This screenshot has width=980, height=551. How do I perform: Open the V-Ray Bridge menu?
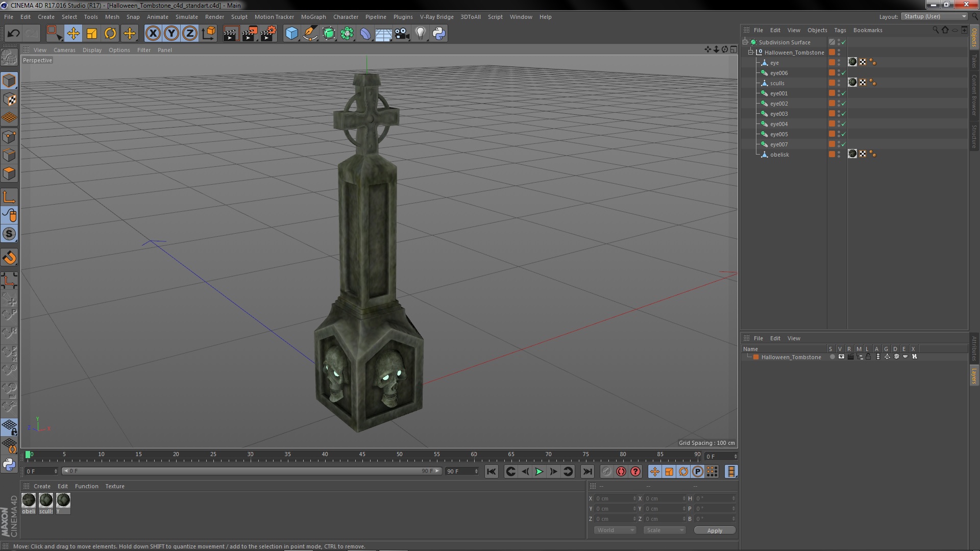[436, 17]
